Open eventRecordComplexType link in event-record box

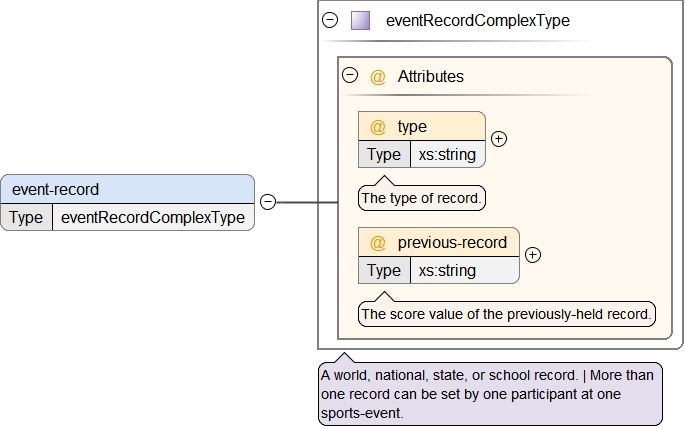point(153,217)
